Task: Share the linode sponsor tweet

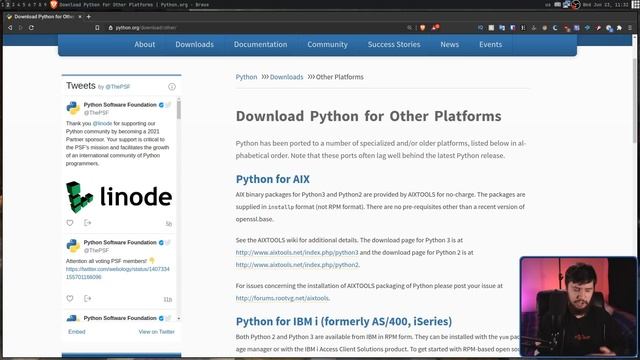Action: tap(87, 223)
